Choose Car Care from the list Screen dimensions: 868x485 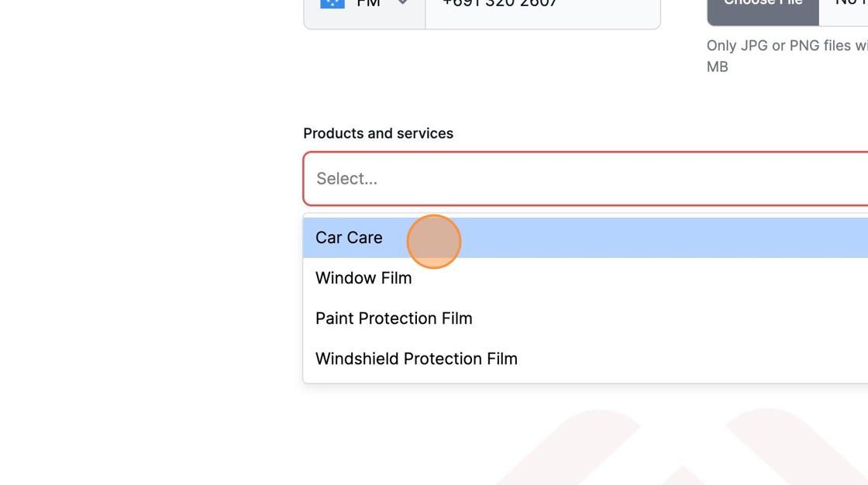349,238
